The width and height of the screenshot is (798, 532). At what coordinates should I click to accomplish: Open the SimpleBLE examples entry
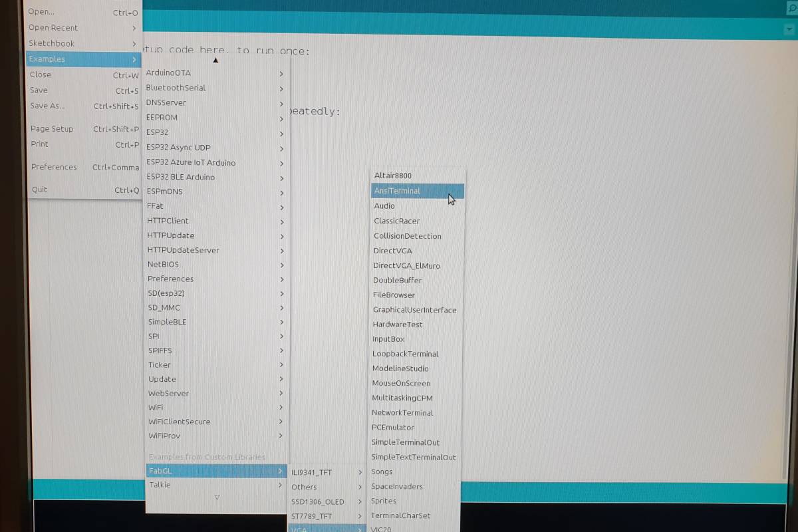[216, 322]
